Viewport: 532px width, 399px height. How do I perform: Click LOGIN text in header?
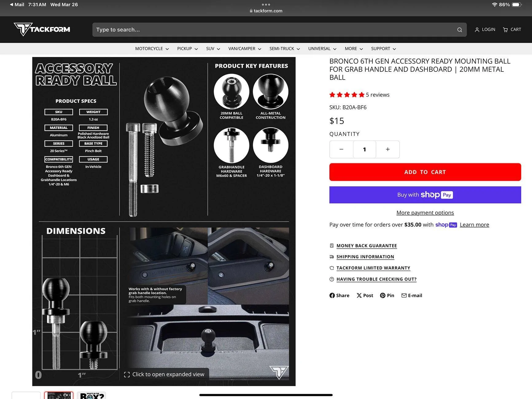click(x=488, y=29)
